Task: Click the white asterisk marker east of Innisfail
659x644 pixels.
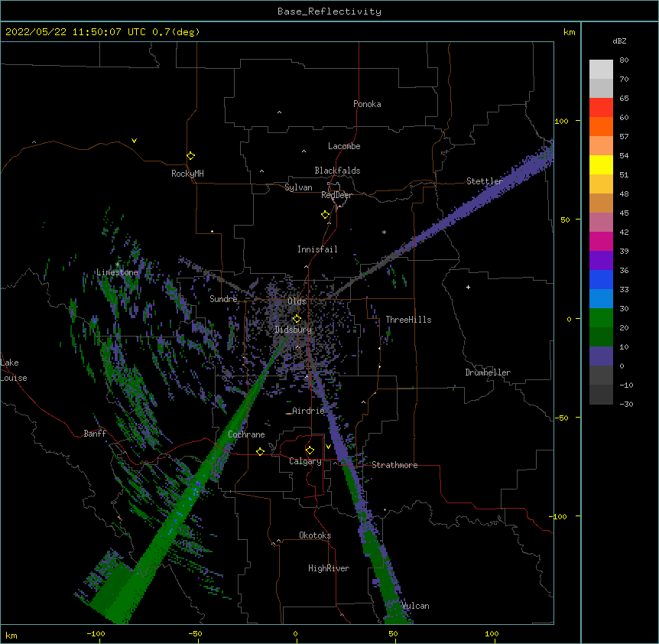Action: click(x=384, y=232)
